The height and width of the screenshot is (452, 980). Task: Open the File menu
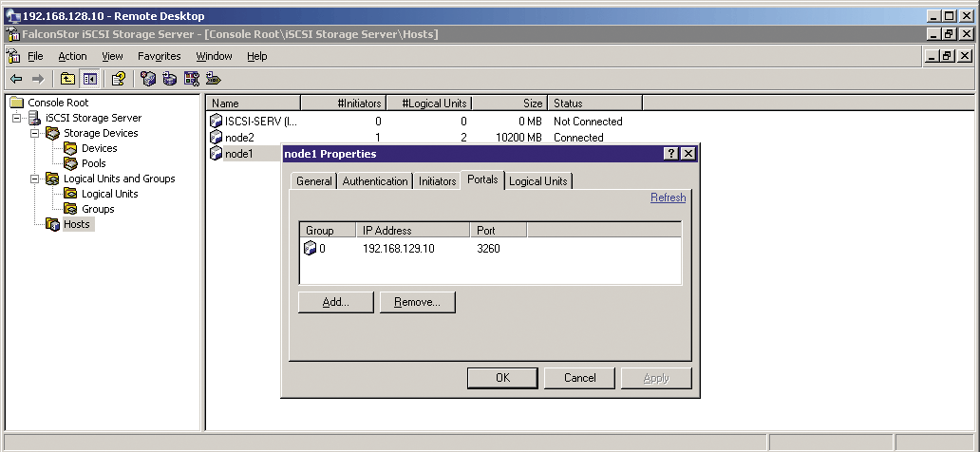point(35,56)
